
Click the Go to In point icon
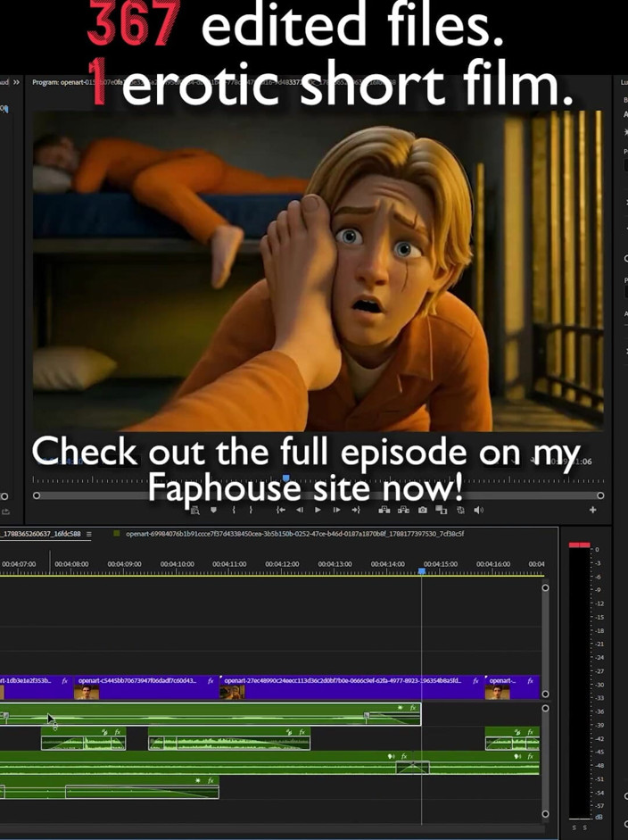(280, 510)
